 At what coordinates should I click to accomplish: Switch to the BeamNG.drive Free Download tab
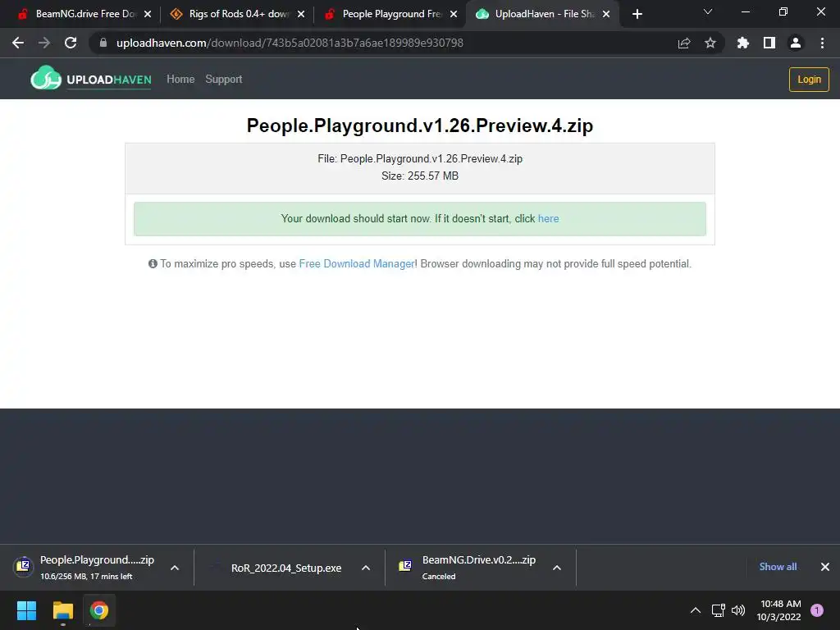pyautogui.click(x=78, y=14)
